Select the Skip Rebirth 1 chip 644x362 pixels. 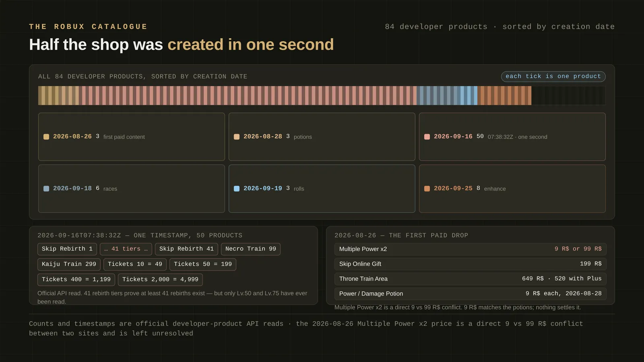click(x=67, y=249)
